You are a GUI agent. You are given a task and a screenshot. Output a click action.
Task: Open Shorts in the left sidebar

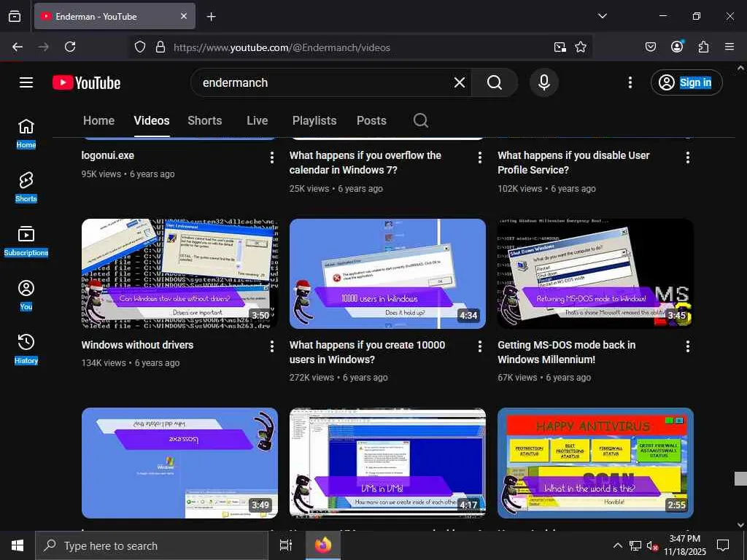pos(26,187)
